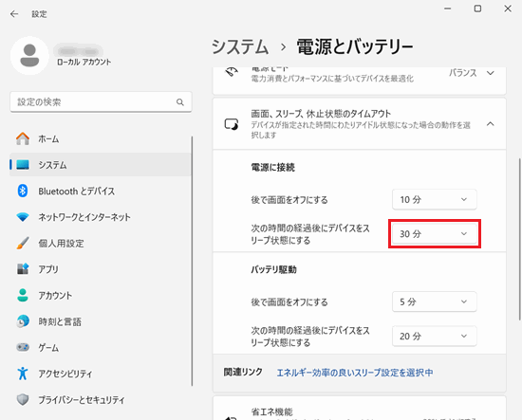Select システム in the sidebar
522x420 pixels.
coord(101,165)
